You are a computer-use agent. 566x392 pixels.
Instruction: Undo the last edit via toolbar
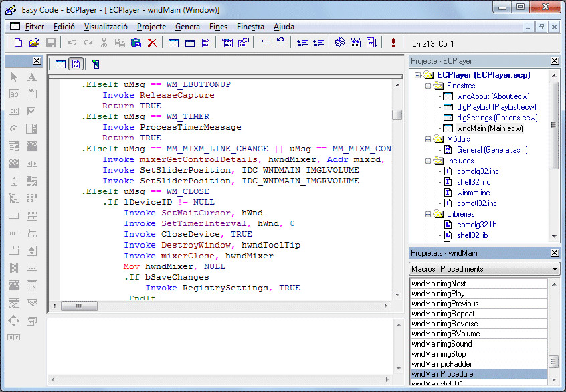pos(72,43)
